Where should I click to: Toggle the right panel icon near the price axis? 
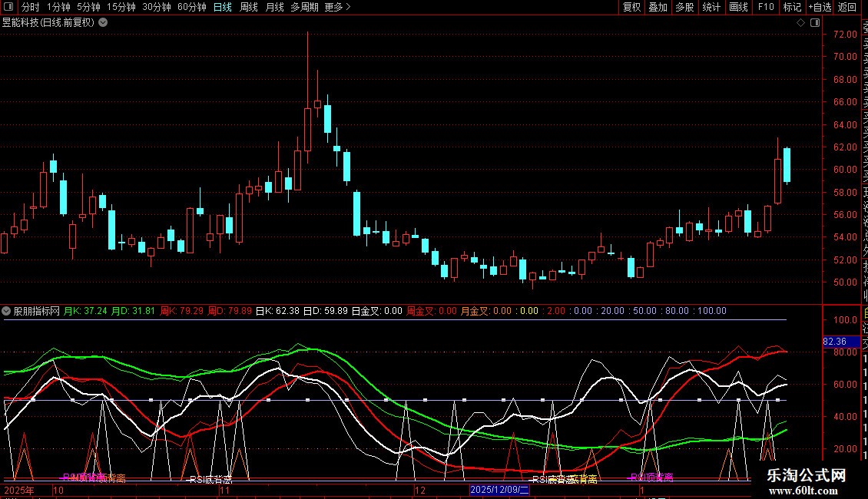[813, 22]
